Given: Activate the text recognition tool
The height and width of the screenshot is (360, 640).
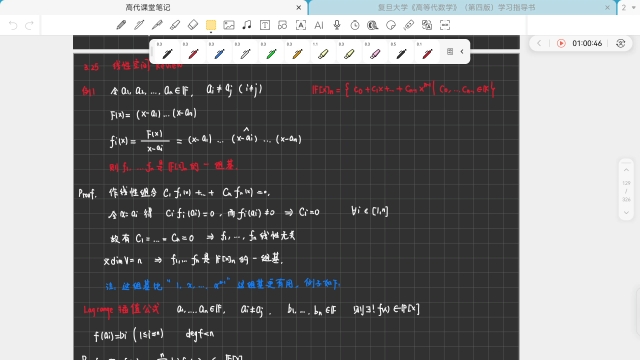Looking at the screenshot, I should click(x=301, y=25).
